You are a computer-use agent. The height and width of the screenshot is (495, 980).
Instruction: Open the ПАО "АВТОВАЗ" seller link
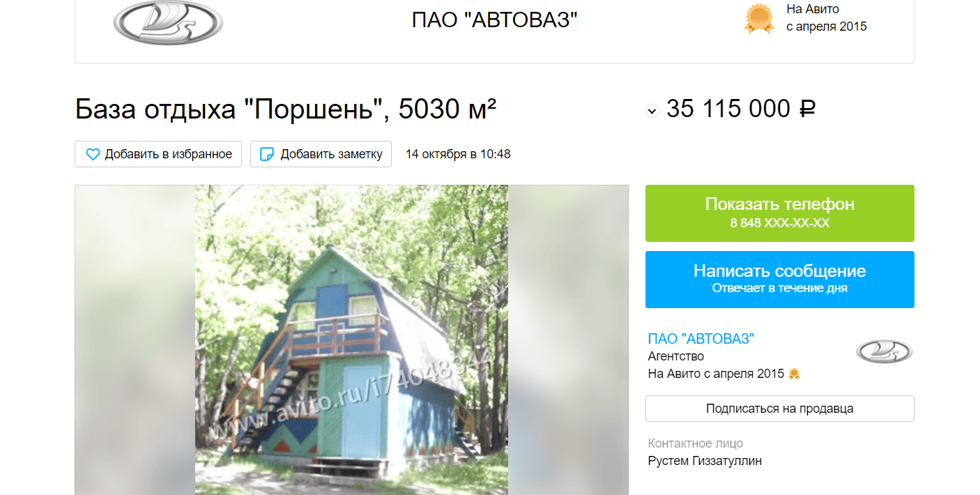tap(700, 339)
